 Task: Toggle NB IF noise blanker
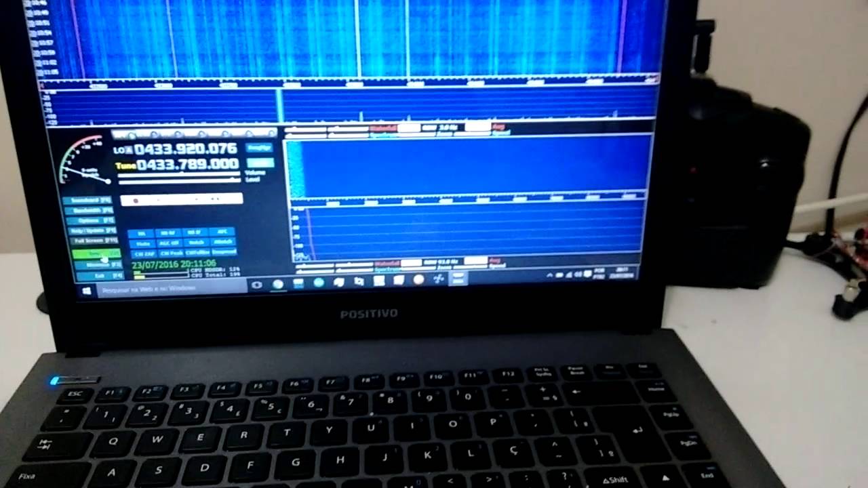(195, 232)
